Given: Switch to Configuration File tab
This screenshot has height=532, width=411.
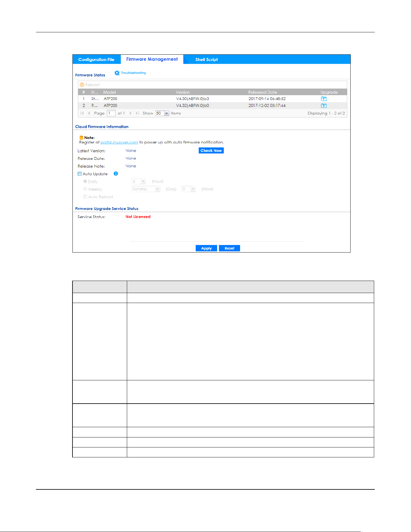Looking at the screenshot, I should click(x=96, y=60).
